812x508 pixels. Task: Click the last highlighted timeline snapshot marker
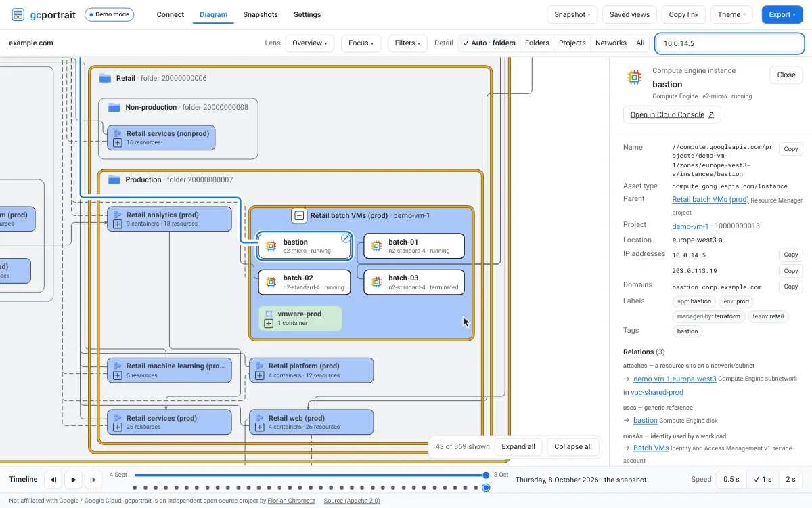(x=486, y=488)
